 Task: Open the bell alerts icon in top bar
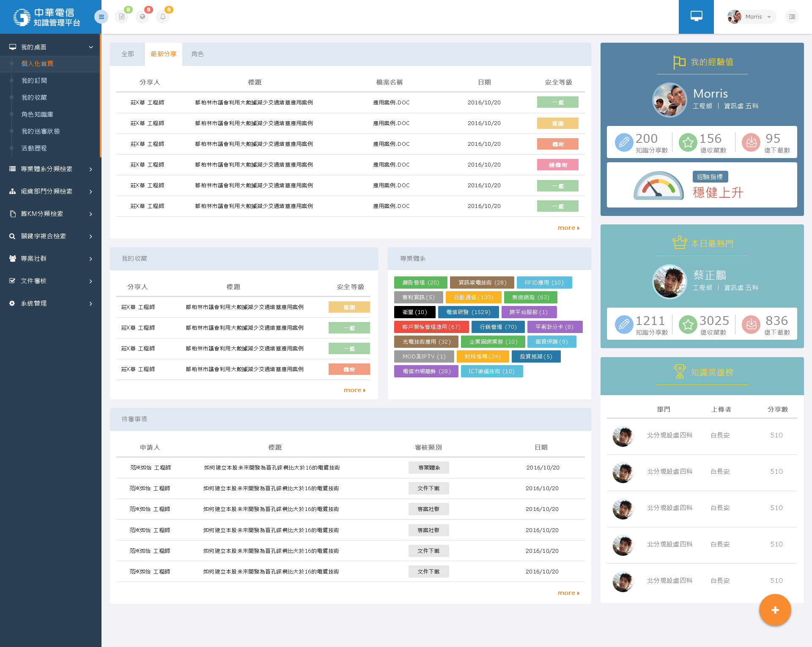point(163,17)
